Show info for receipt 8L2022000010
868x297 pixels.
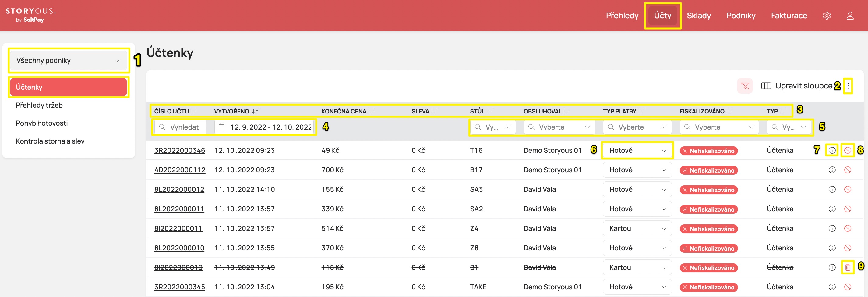[832, 248]
